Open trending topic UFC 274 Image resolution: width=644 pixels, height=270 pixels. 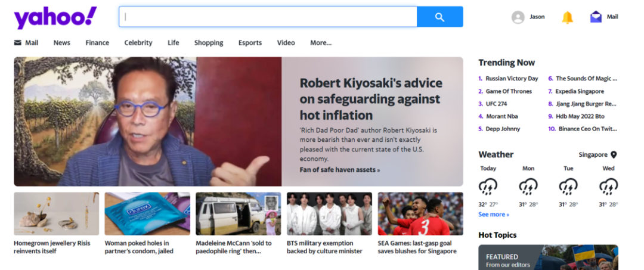click(497, 104)
